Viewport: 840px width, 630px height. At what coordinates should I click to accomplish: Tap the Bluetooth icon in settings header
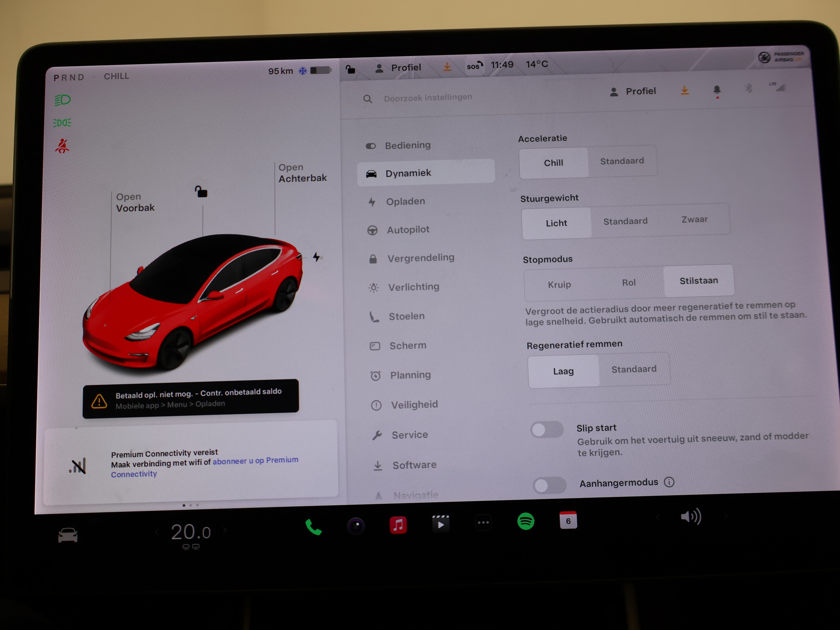coord(749,88)
